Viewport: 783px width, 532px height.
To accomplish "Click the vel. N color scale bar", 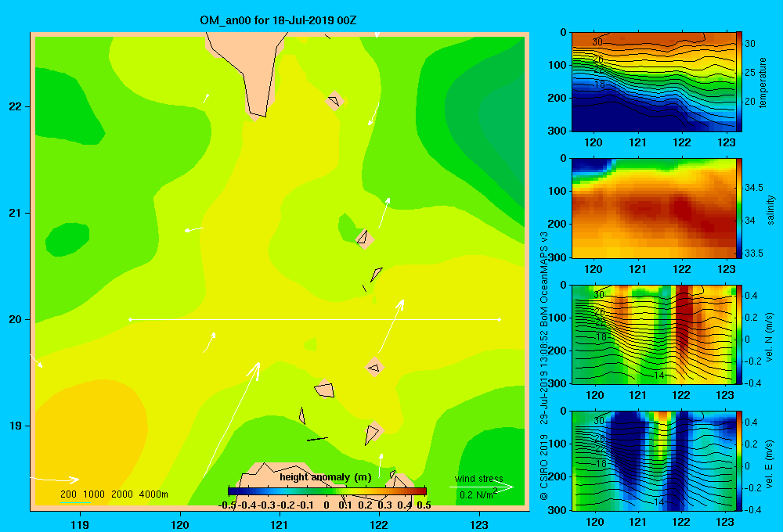I will pyautogui.click(x=739, y=334).
